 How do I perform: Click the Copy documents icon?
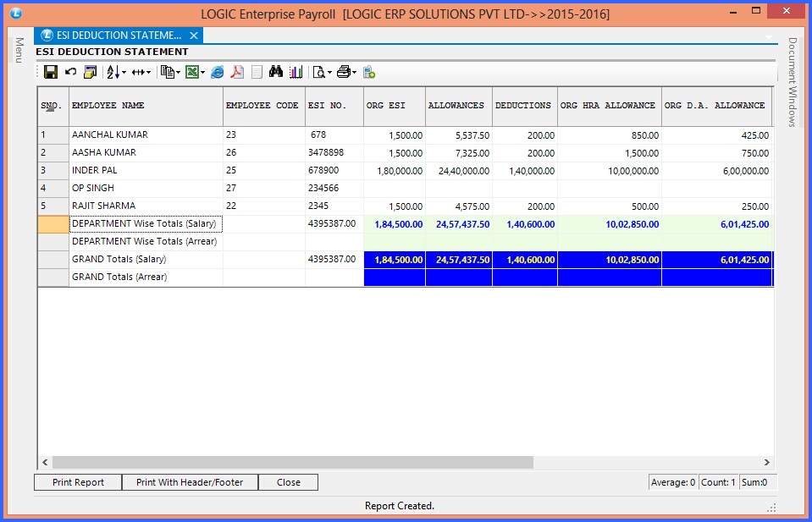tap(168, 72)
